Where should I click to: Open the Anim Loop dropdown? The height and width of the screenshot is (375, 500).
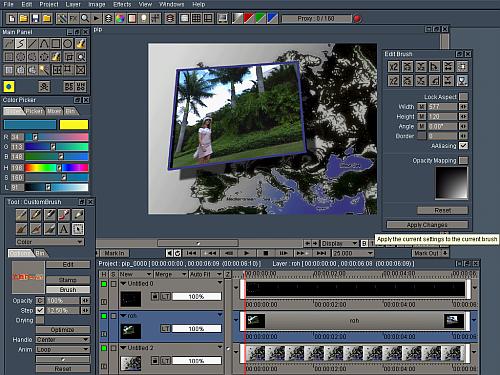click(63, 349)
